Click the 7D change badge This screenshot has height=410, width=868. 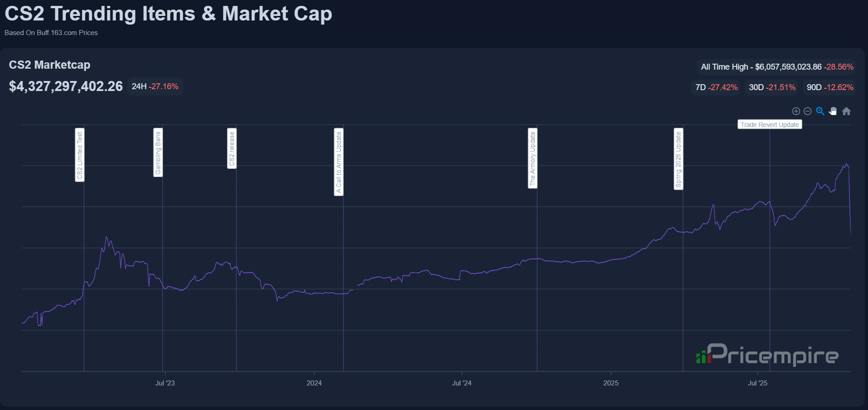click(x=716, y=87)
